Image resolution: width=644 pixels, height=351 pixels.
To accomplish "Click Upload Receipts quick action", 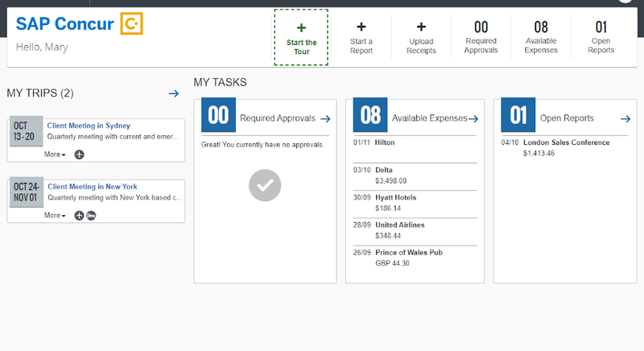I will [421, 38].
